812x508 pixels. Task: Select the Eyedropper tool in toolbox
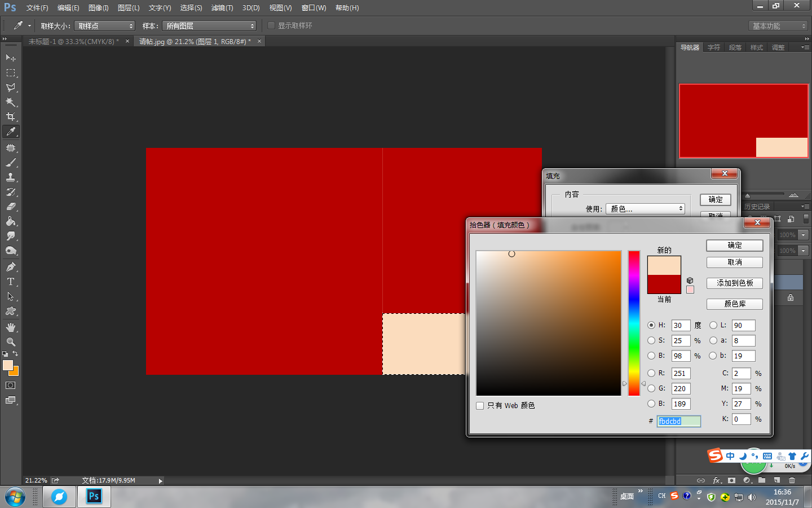11,132
